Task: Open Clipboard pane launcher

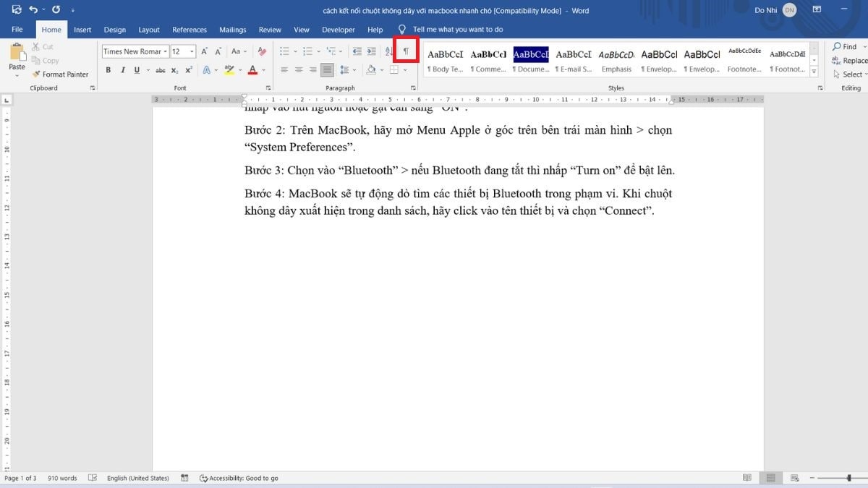Action: tap(92, 88)
